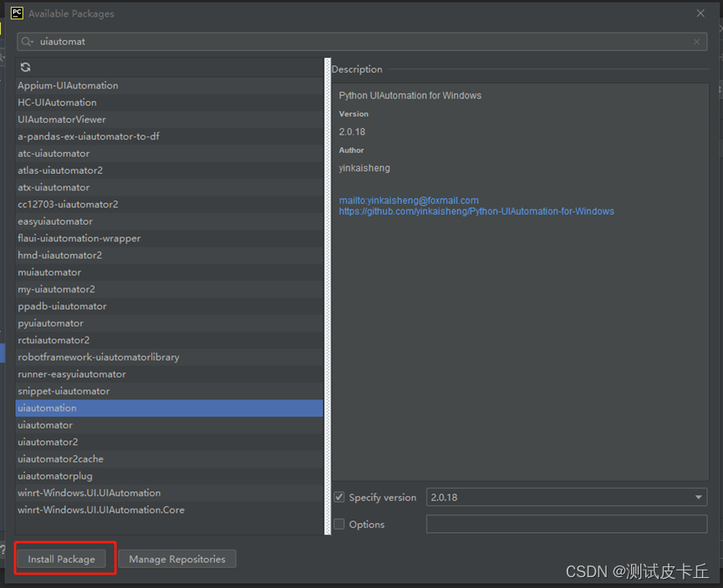This screenshot has height=588, width=723.
Task: Select the HC-UIAutomation package
Action: pyautogui.click(x=169, y=102)
